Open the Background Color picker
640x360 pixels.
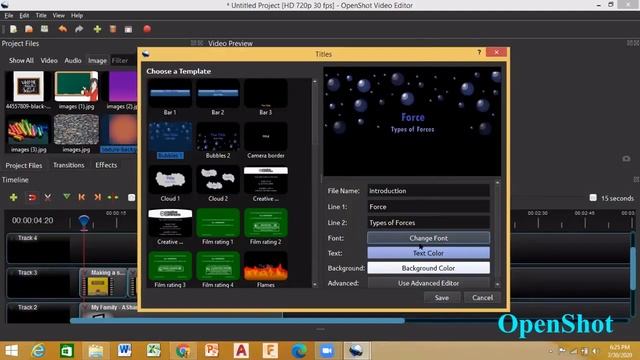(x=428, y=268)
